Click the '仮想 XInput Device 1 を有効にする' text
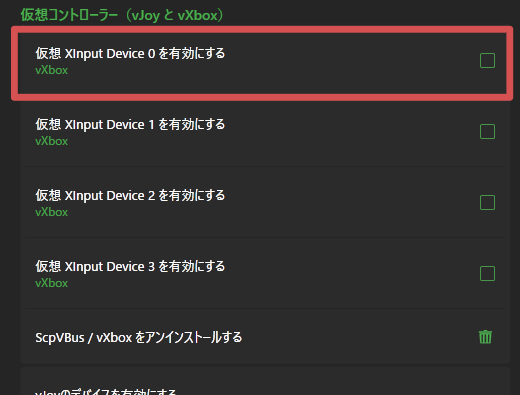This screenshot has width=520, height=395. 130,124
